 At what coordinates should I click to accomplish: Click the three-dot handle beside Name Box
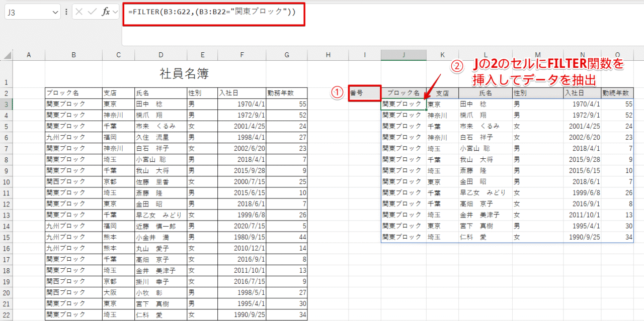pos(66,12)
